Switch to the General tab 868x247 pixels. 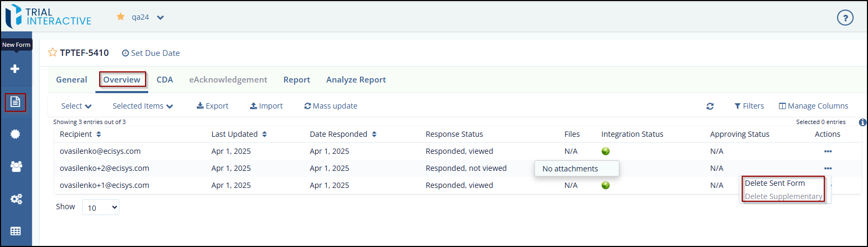pos(71,80)
